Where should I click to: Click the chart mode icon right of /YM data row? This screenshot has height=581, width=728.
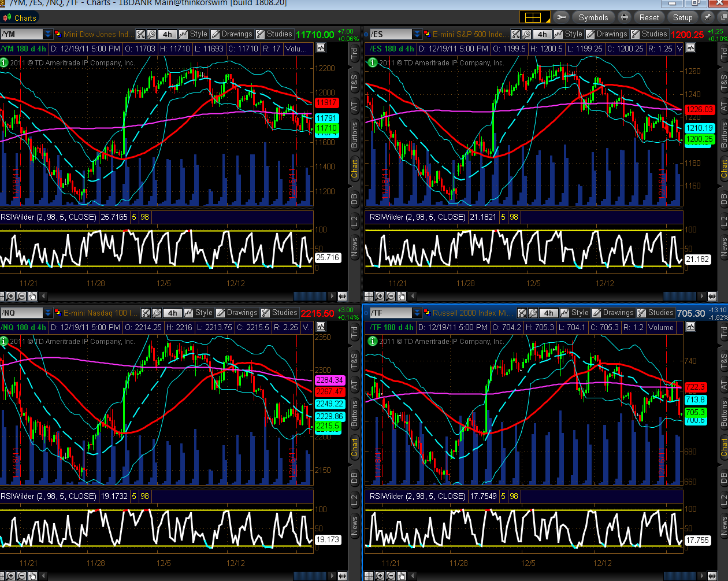point(321,49)
